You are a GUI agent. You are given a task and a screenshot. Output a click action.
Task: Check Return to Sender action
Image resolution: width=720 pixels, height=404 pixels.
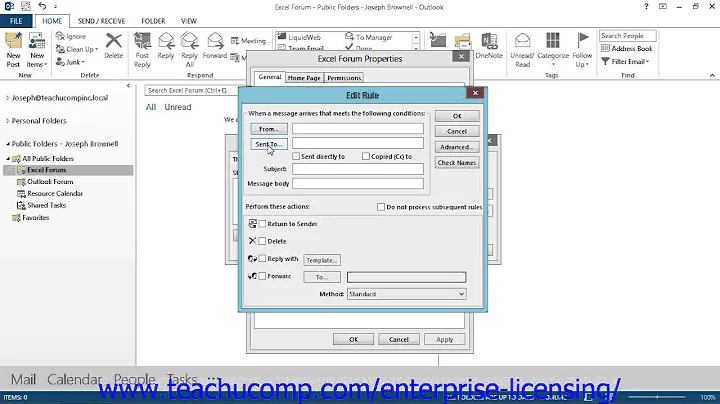tap(262, 224)
